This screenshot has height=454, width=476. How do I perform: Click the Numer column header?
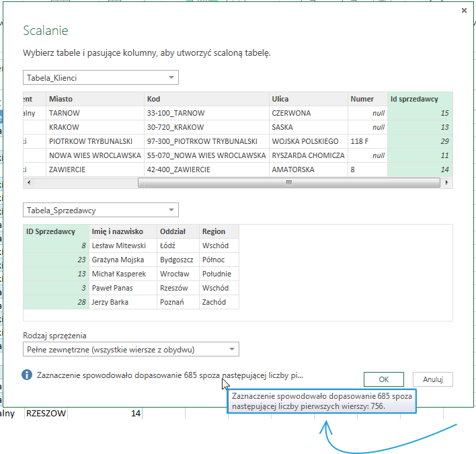368,99
